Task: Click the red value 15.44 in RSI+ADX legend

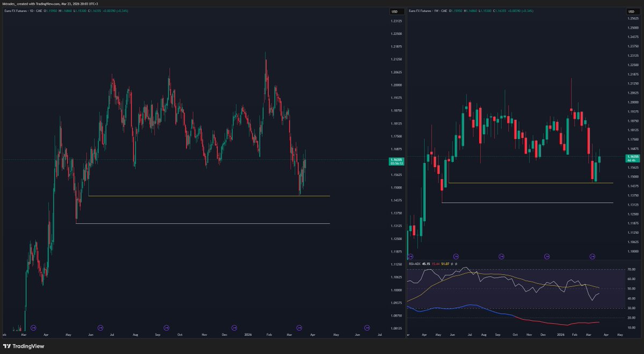Action: point(436,264)
